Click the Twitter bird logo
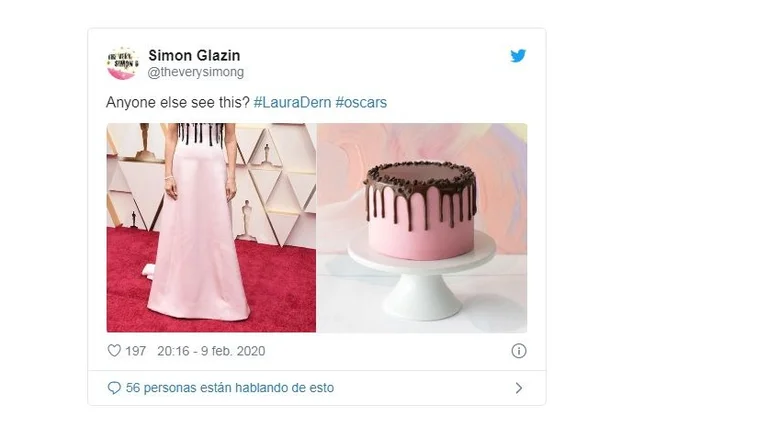768x432 pixels. pyautogui.click(x=518, y=56)
